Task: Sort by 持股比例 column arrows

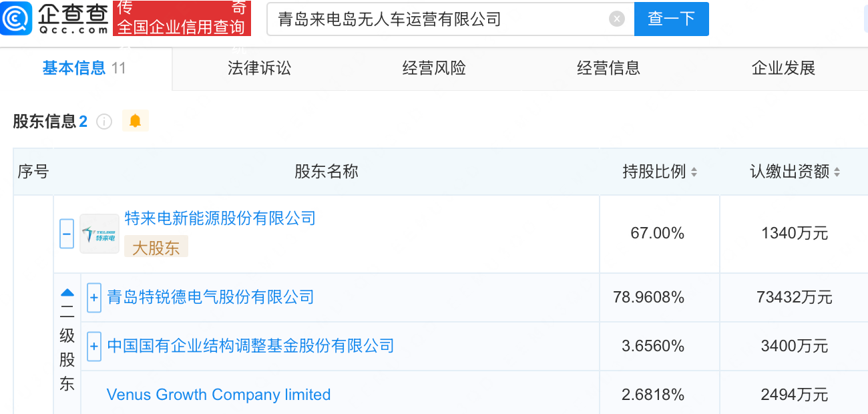Action: click(694, 172)
